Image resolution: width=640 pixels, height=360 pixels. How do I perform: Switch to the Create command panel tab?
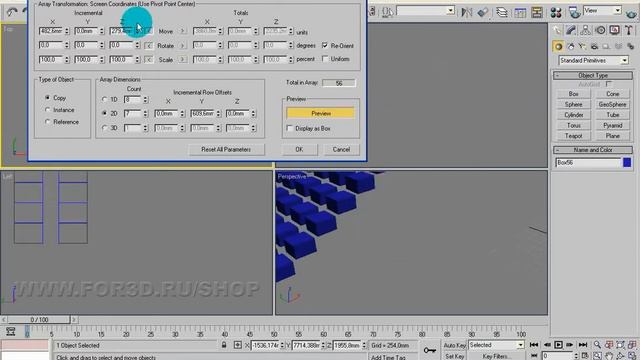point(557,30)
